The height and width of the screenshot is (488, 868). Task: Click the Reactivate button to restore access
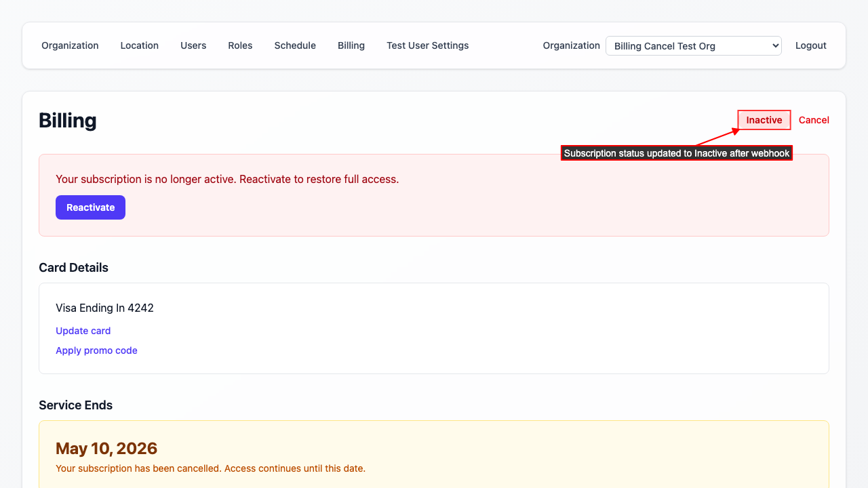90,207
